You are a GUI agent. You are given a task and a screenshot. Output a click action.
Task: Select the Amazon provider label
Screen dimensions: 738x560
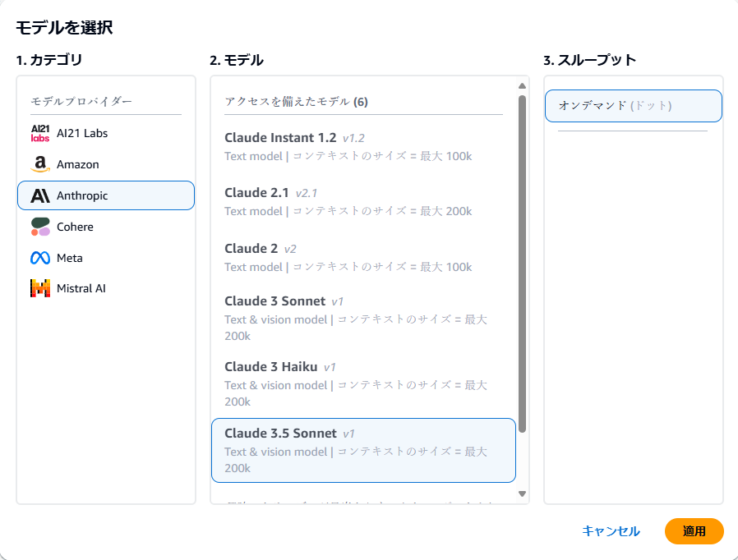point(78,164)
